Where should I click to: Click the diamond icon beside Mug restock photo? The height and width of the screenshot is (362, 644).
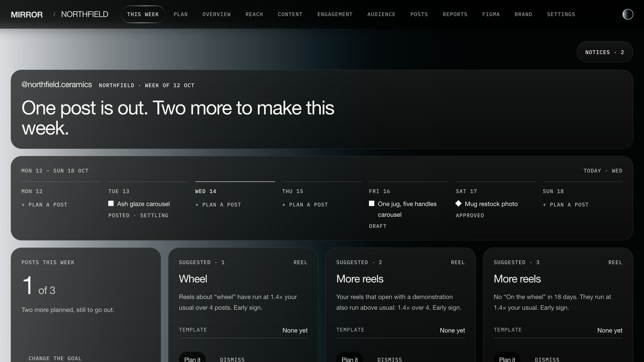(x=458, y=203)
